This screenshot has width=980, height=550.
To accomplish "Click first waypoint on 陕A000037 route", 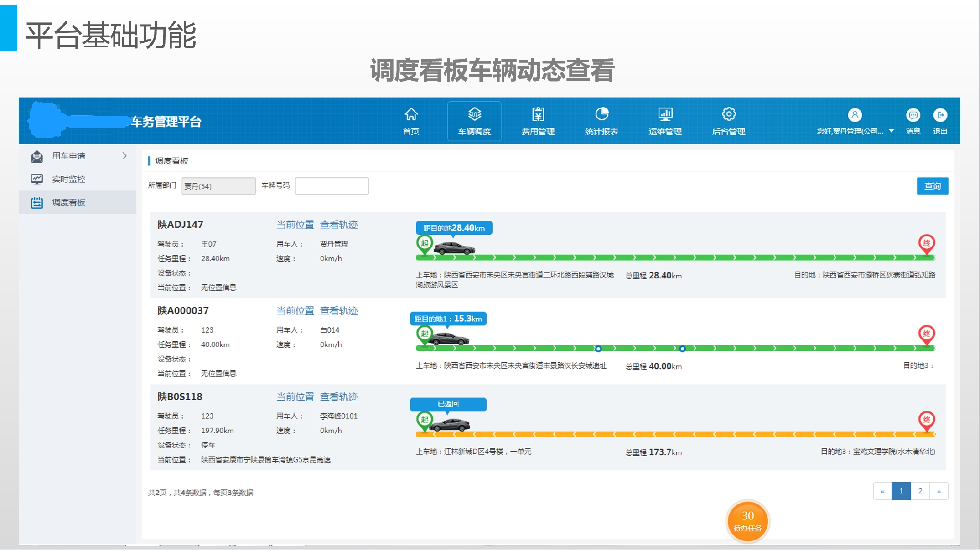I will (598, 349).
